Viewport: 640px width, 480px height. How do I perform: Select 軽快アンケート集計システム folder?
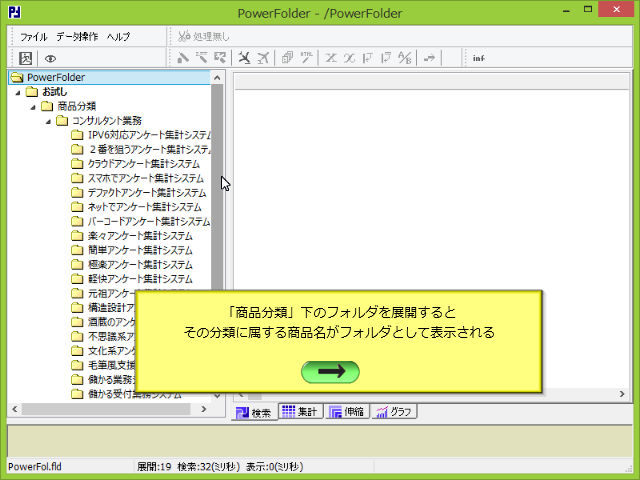(140, 279)
